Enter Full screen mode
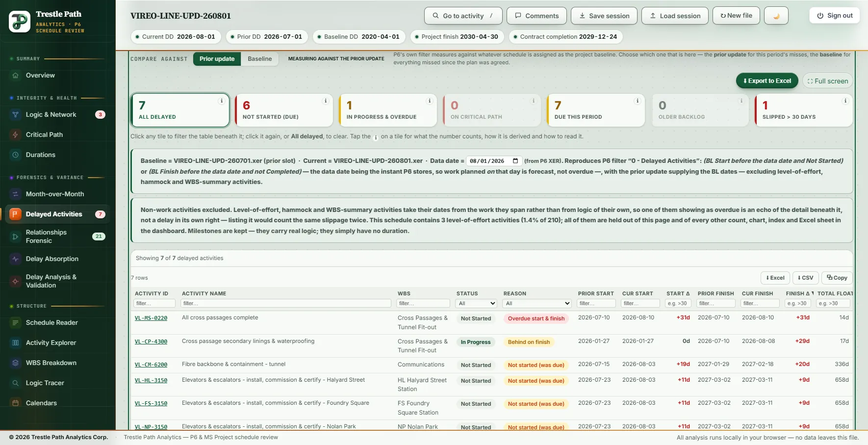868x445 pixels. [828, 81]
